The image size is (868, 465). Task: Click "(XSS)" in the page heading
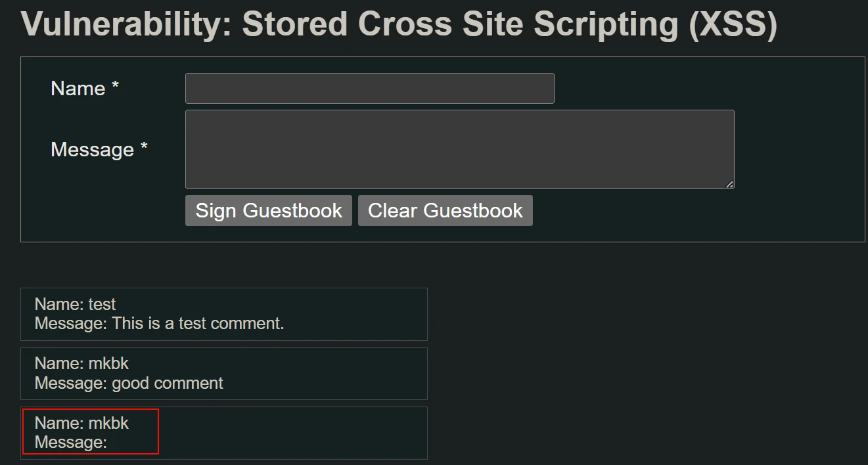click(733, 24)
